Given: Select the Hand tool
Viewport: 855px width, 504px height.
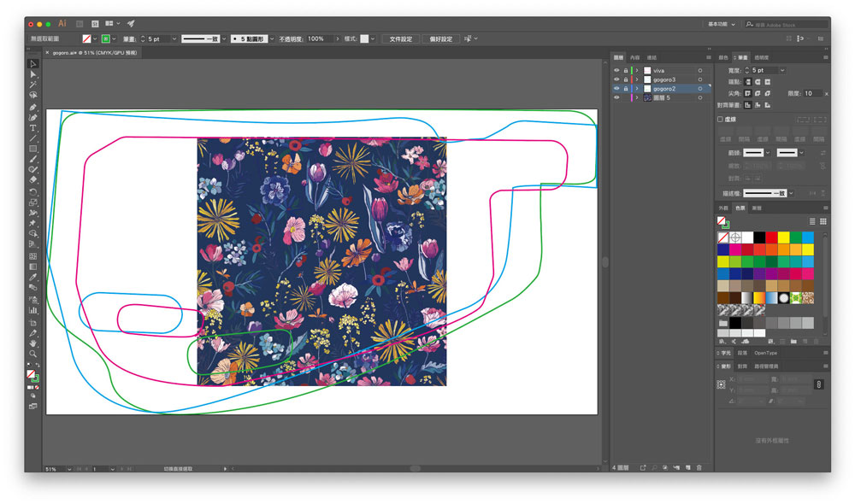Looking at the screenshot, I should coord(33,343).
